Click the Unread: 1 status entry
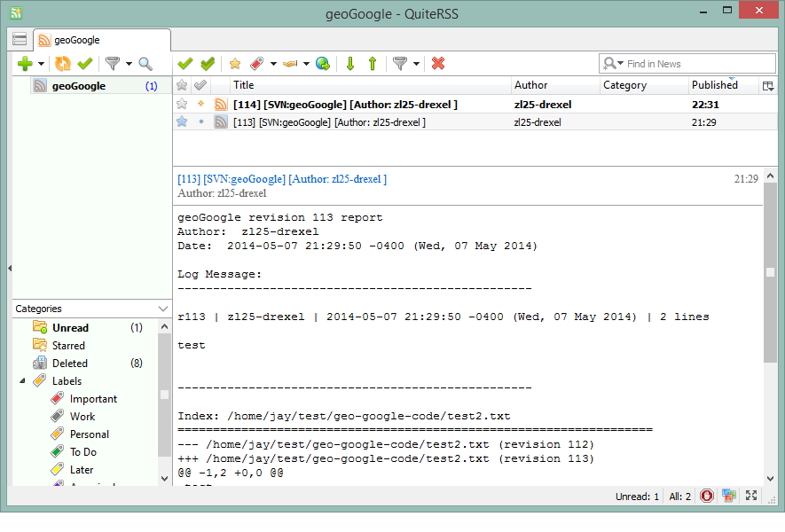Image resolution: width=785 pixels, height=532 pixels. point(637,497)
